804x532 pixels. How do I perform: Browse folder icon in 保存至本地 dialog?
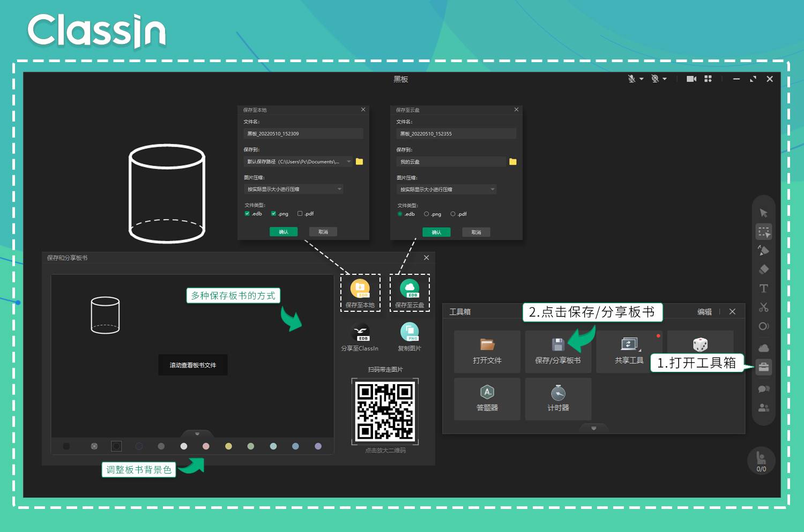point(359,161)
